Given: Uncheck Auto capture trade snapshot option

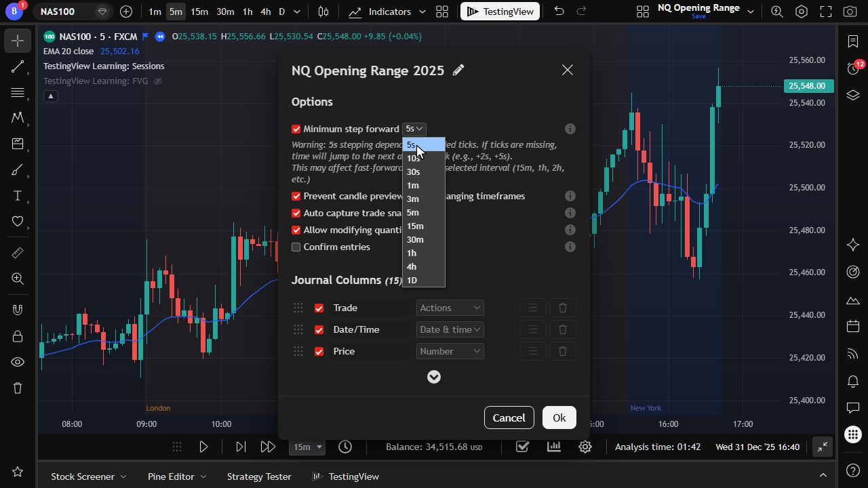Looking at the screenshot, I should tap(296, 213).
